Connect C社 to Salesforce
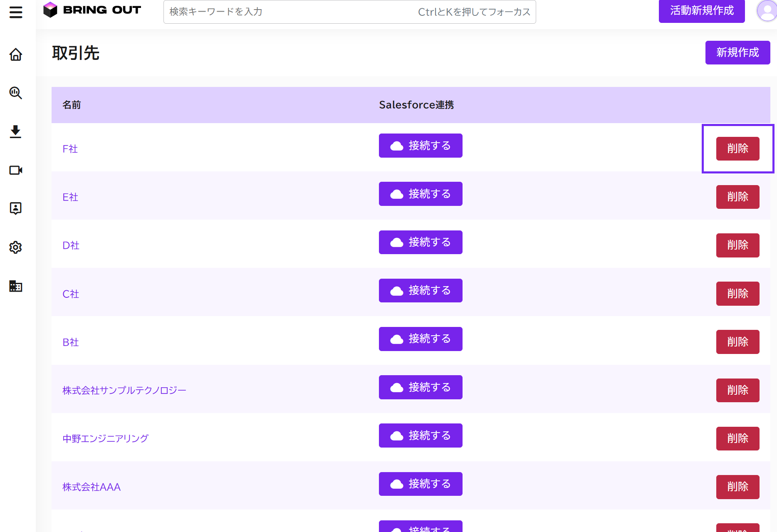 [x=421, y=290]
